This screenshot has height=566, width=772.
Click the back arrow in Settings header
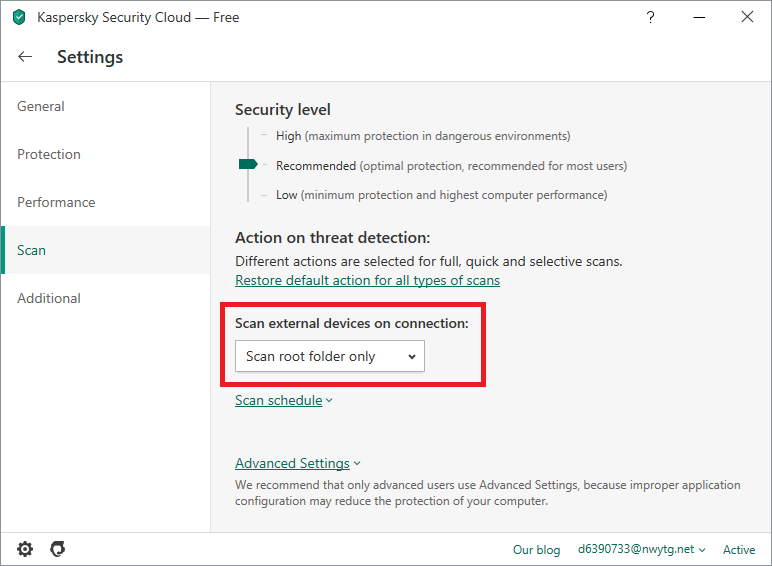25,57
